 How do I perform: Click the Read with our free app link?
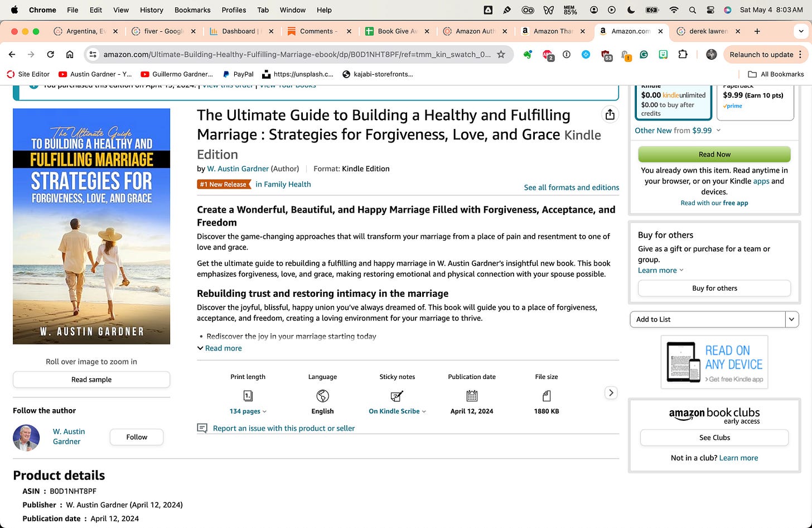(714, 203)
